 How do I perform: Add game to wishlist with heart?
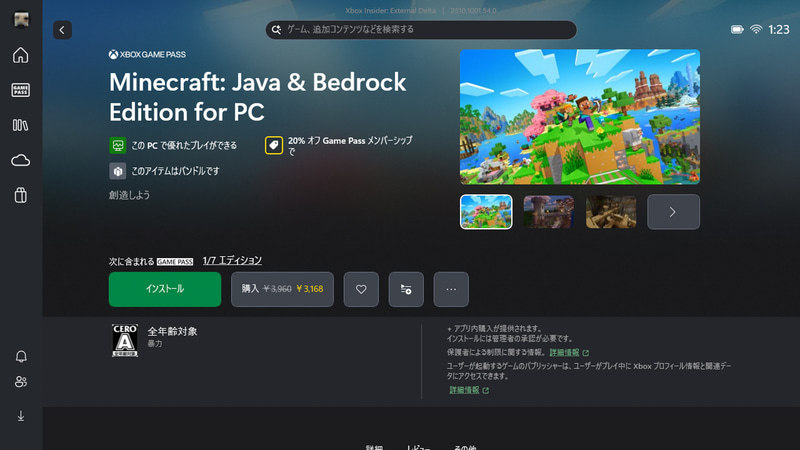point(361,289)
